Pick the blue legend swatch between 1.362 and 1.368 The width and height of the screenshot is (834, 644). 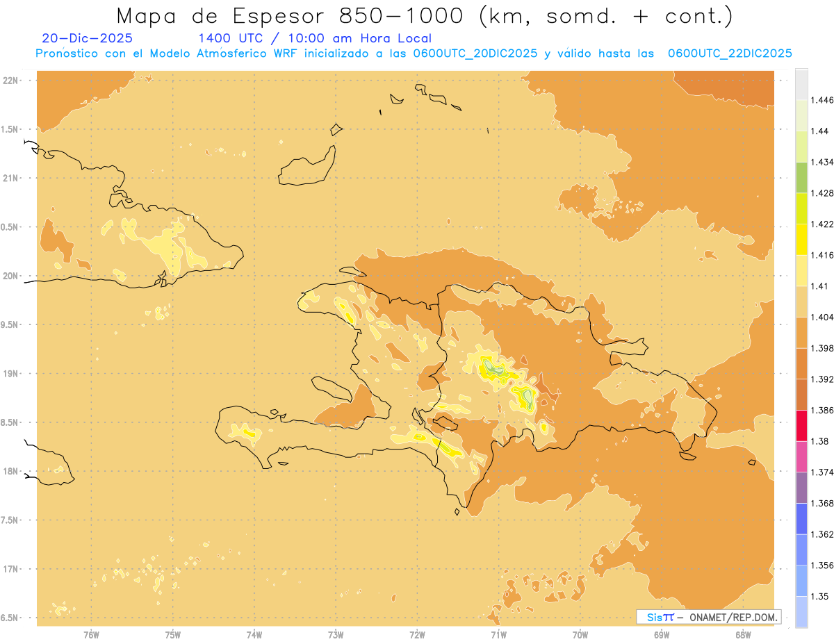pos(801,519)
